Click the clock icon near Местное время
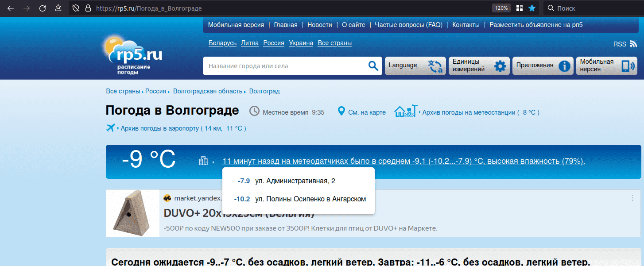Viewport: 644px width, 266px height. coord(254,111)
